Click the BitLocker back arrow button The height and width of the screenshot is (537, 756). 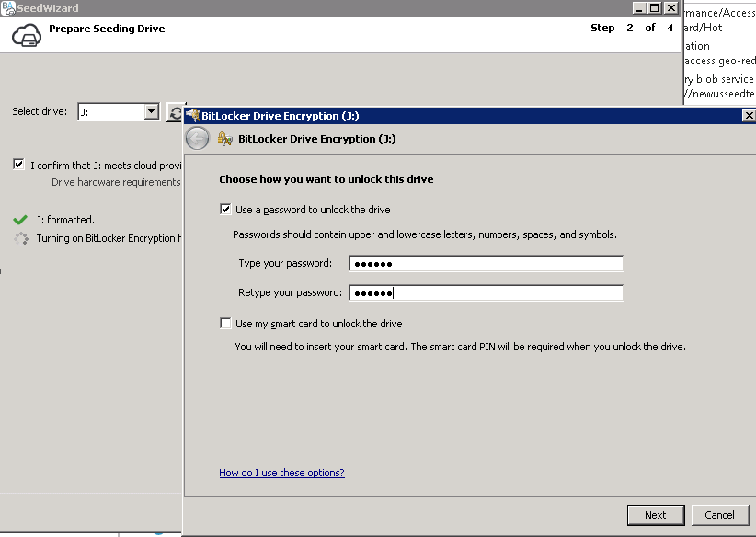(197, 139)
